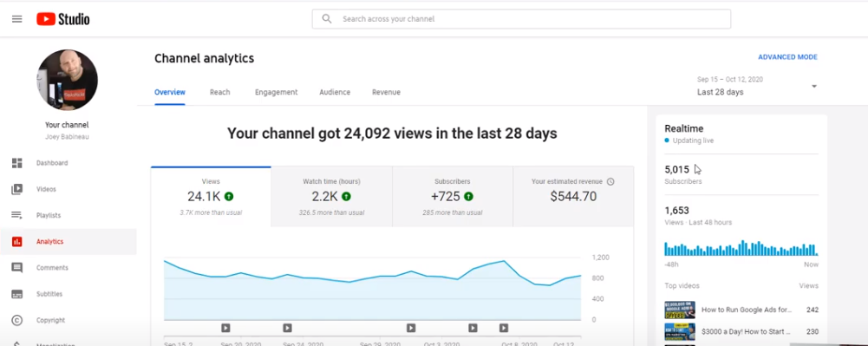
Task: Select the Subscribers +725 metric card
Action: tap(453, 197)
